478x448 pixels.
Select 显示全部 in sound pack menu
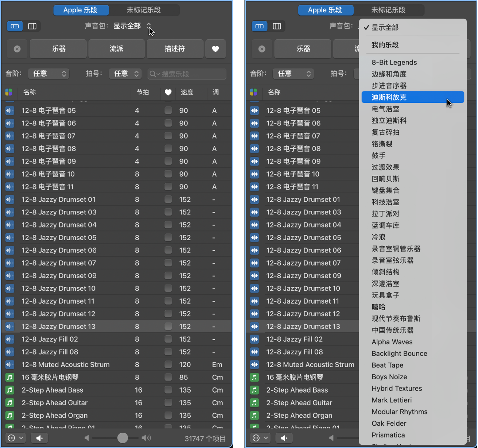tap(385, 27)
